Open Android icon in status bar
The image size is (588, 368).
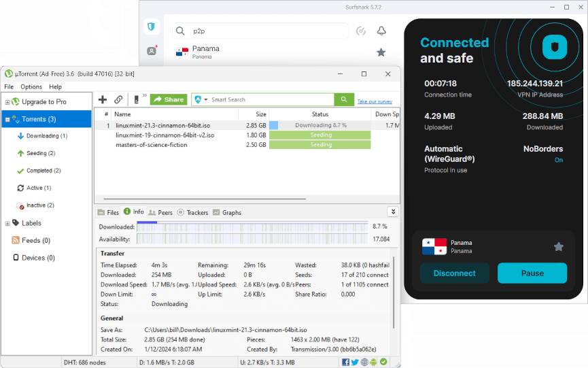[x=373, y=362]
